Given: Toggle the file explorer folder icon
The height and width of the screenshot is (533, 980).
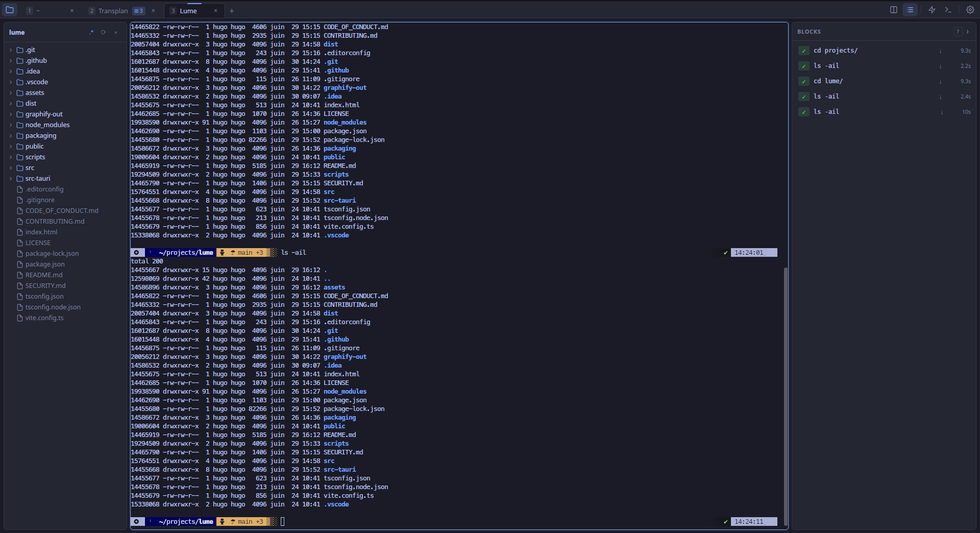Looking at the screenshot, I should 10,10.
